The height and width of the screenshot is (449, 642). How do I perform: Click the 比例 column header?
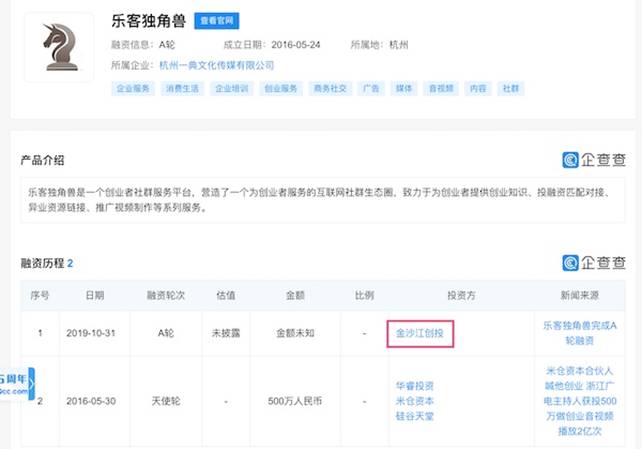(364, 296)
